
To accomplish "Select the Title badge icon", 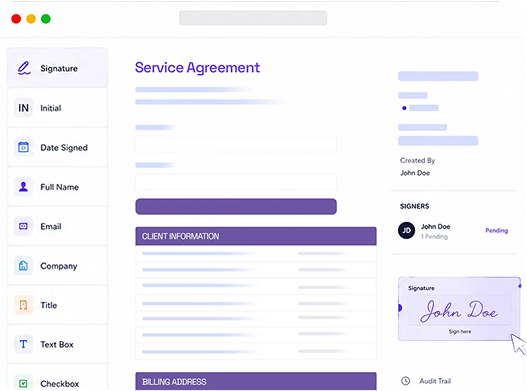I will 23,305.
